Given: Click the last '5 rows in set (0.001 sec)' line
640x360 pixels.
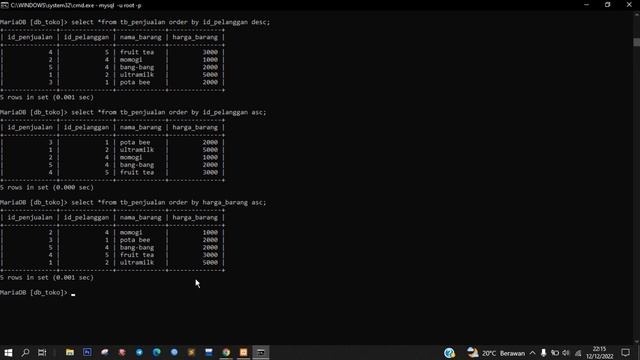Looking at the screenshot, I should coord(47,278).
